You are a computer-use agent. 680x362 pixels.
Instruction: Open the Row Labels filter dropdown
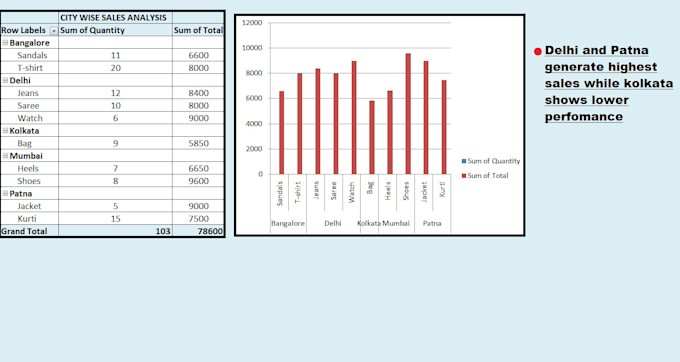54,31
